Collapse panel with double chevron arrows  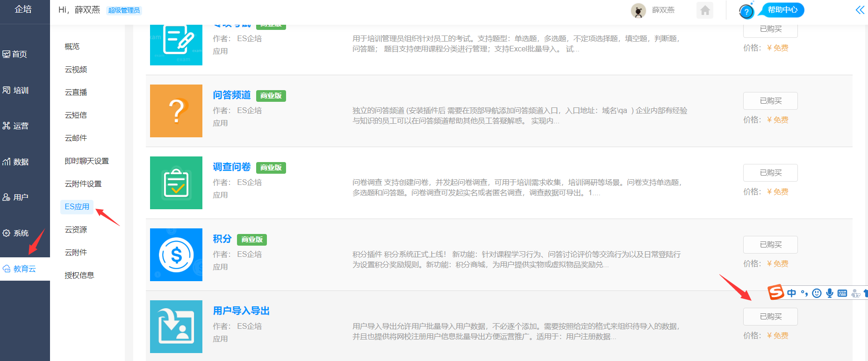pyautogui.click(x=860, y=10)
